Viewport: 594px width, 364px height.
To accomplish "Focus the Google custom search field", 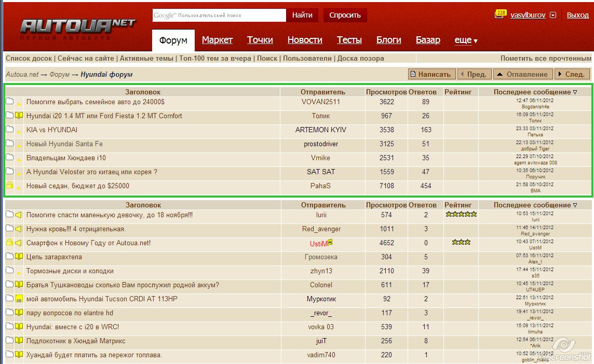I will coord(219,16).
